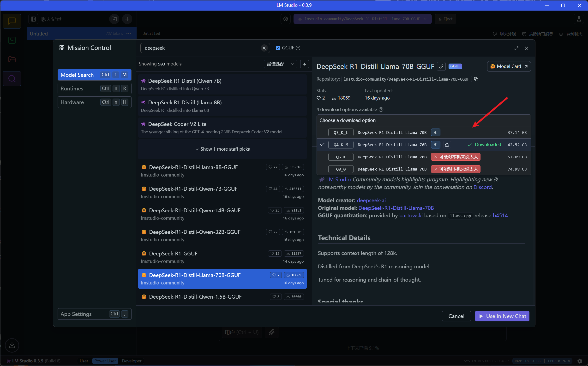Image resolution: width=588 pixels, height=366 pixels.
Task: Click the thumbs-up icon on Q4_K_M
Action: click(447, 145)
